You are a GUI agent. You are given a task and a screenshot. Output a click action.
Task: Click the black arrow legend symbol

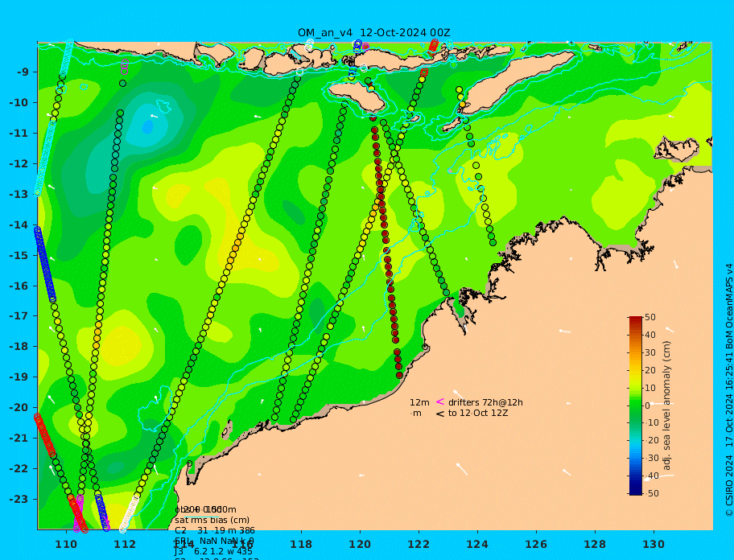pyautogui.click(x=440, y=413)
